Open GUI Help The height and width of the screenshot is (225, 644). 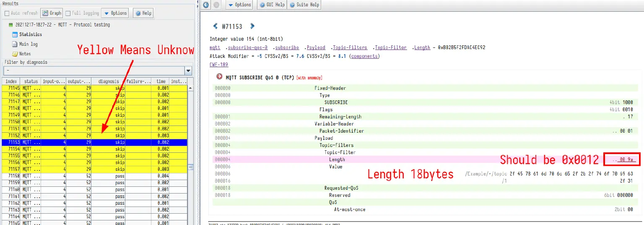pyautogui.click(x=272, y=5)
